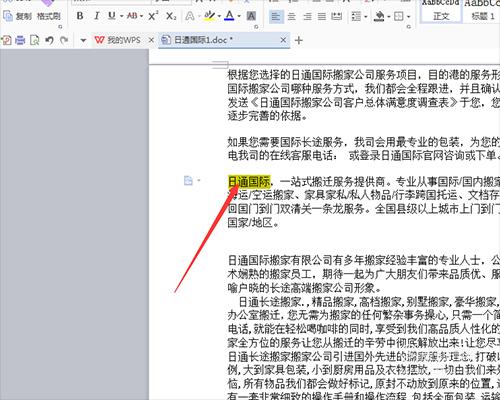500x400 pixels.
Task: Click highlighted 日通国际 text
Action: pyautogui.click(x=249, y=182)
